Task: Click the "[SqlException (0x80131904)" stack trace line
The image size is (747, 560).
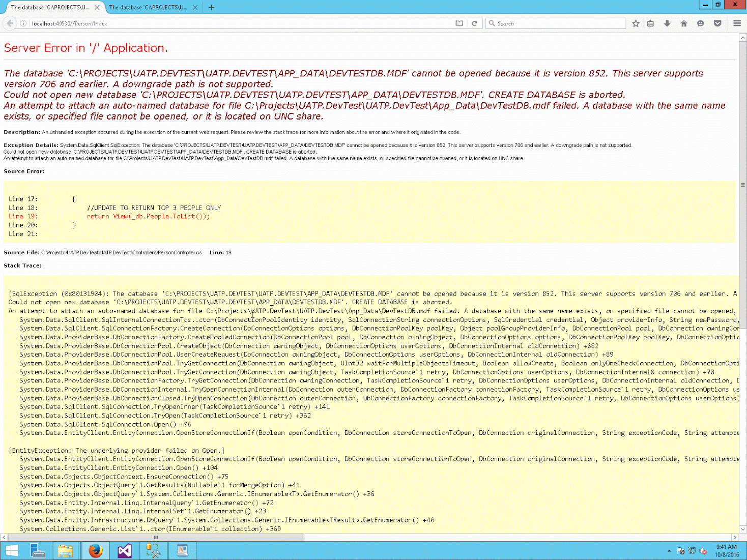Action: (374, 294)
